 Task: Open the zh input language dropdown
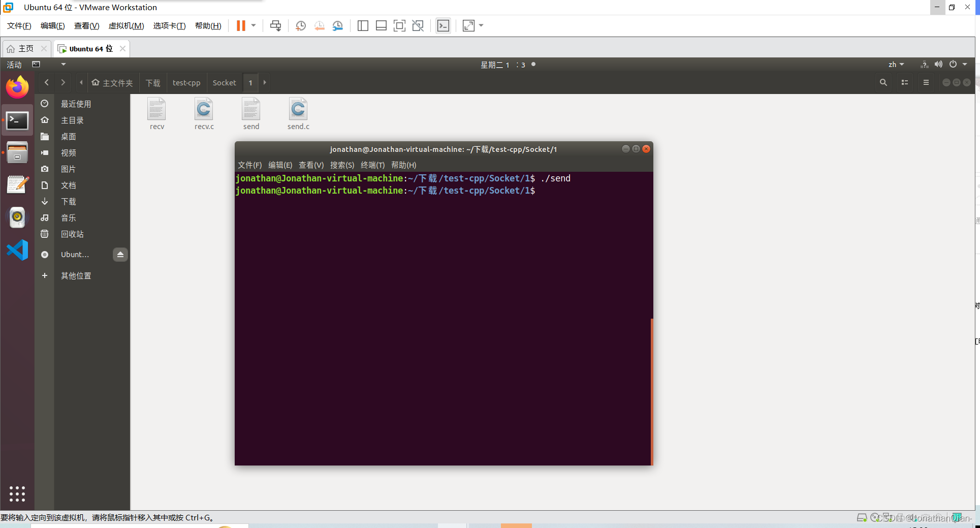896,65
